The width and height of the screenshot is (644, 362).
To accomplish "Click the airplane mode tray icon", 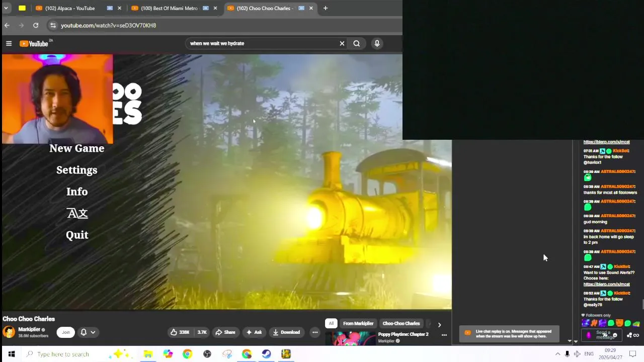I will tap(577, 354).
